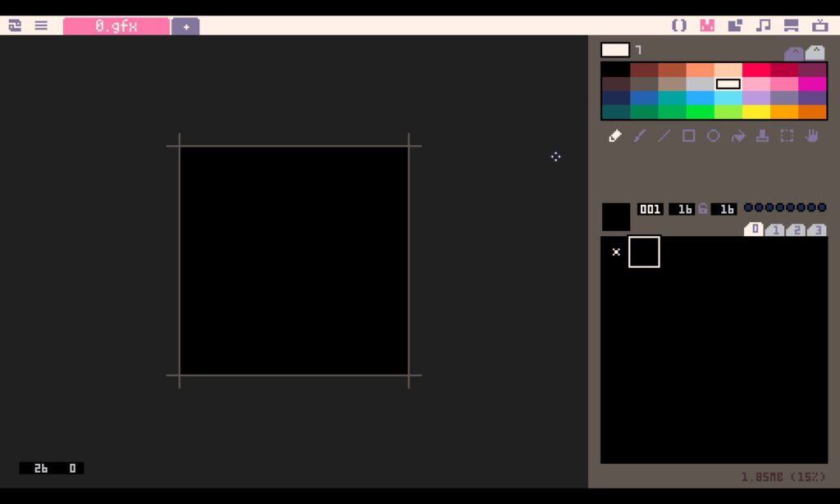Select the stamp tool
This screenshot has width=840, height=504.
click(x=762, y=136)
